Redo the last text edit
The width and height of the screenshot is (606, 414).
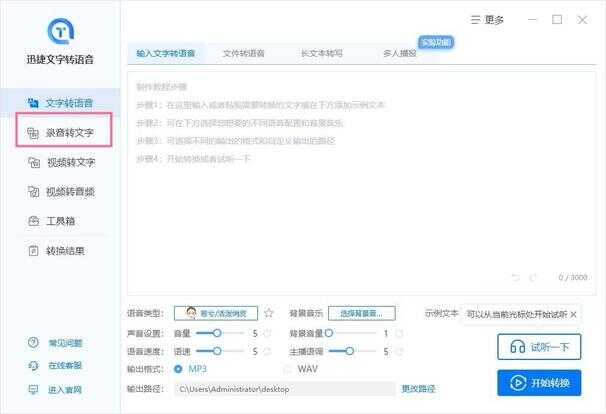tap(533, 277)
